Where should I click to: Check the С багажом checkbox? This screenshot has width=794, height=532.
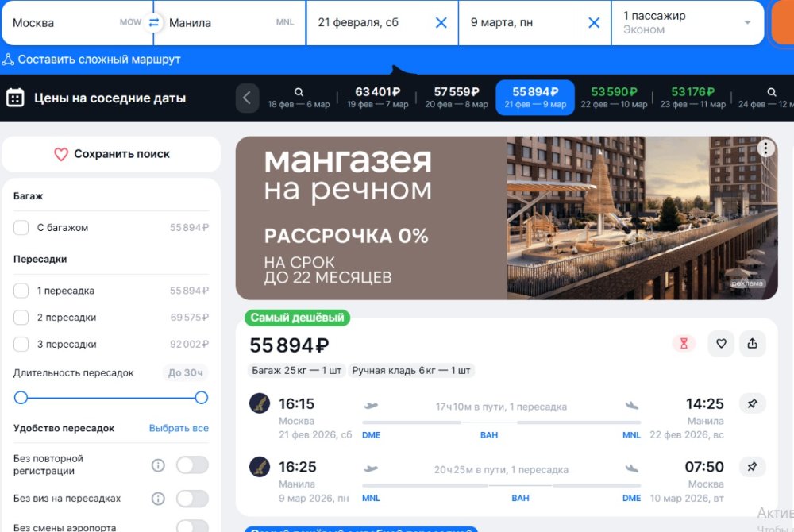click(21, 228)
